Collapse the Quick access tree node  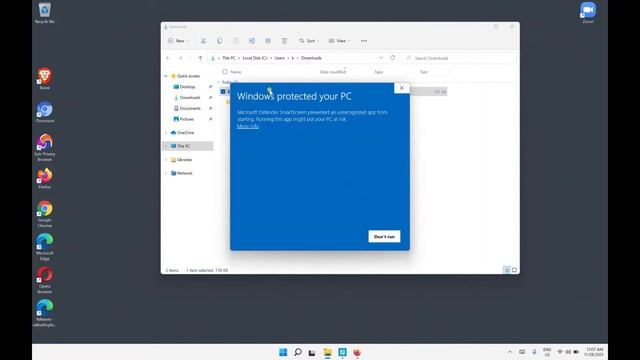coord(166,76)
